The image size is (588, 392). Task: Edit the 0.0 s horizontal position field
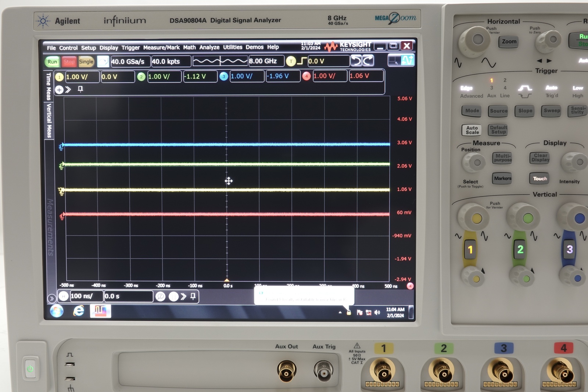click(128, 296)
